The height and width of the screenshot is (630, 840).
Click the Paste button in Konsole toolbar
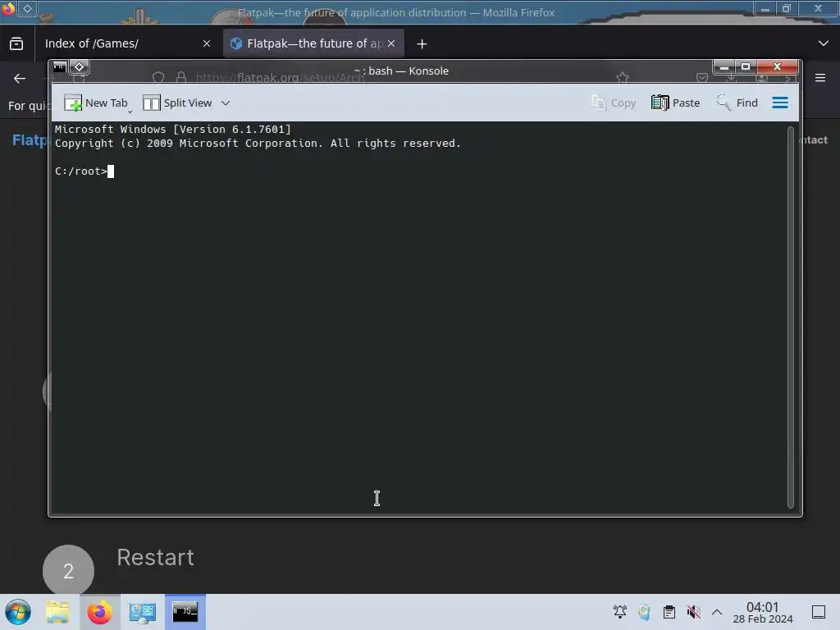[x=676, y=103]
